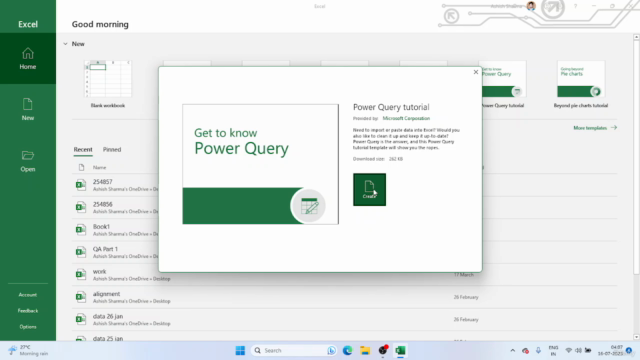Open the weather widget showing 27°C
Screen dimensions: 640x360
[x=28, y=350]
